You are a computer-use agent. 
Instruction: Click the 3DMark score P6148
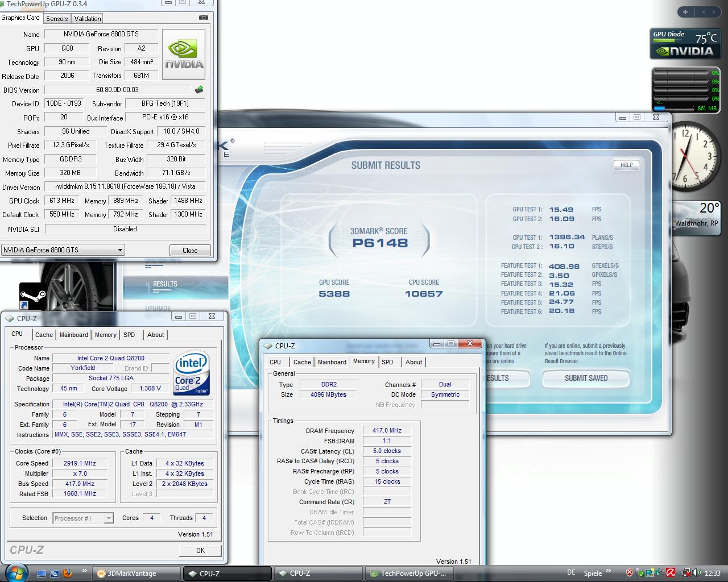380,243
